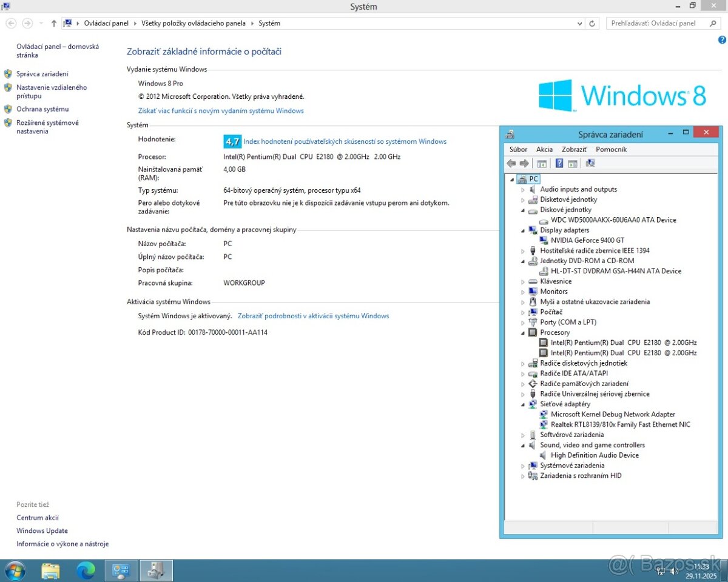Click the Windows Update link

pyautogui.click(x=42, y=531)
